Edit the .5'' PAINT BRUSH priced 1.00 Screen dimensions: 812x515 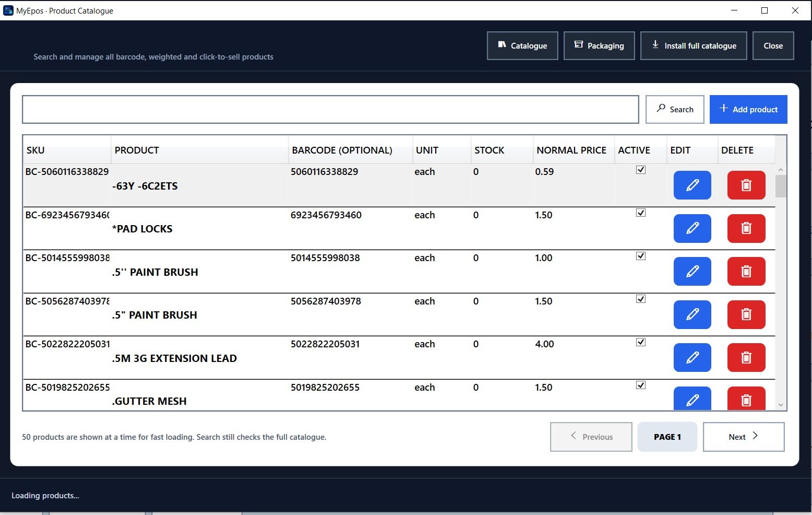coord(692,271)
